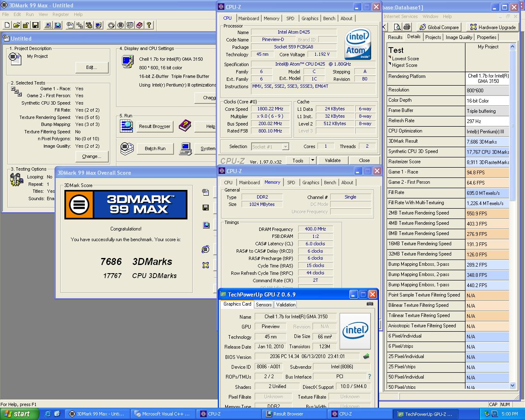Image resolution: width=525 pixels, height=420 pixels.
Task: Click the Testing options toolbar icon
Action: point(89,25)
